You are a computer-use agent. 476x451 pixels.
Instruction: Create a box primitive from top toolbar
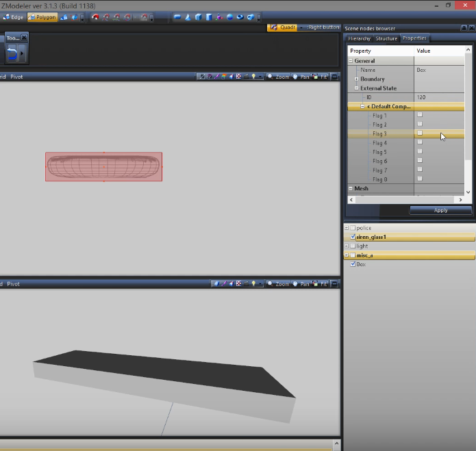[198, 17]
